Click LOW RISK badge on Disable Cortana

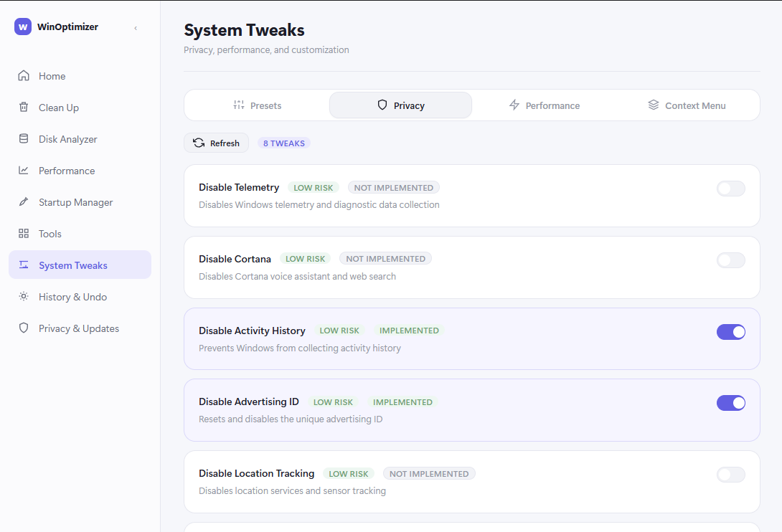[305, 259]
